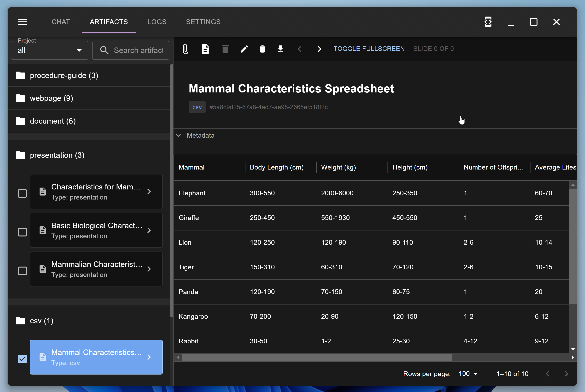The height and width of the screenshot is (392, 585).
Task: Switch to the SETTINGS tab
Action: (x=203, y=22)
